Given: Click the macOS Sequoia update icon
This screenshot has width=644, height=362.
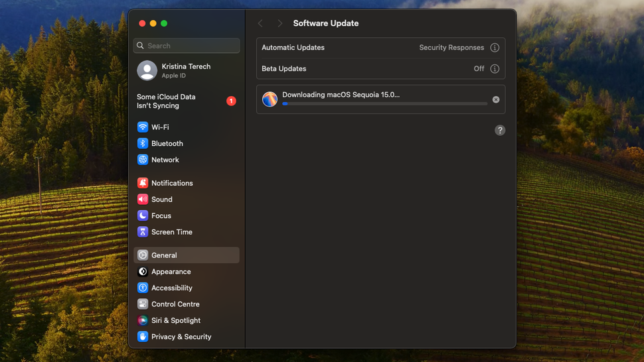Looking at the screenshot, I should click(270, 99).
